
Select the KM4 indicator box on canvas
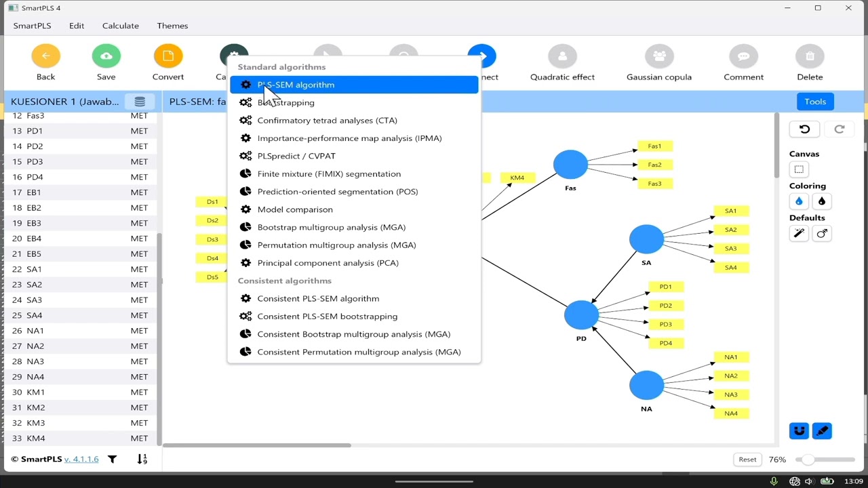[x=517, y=178]
